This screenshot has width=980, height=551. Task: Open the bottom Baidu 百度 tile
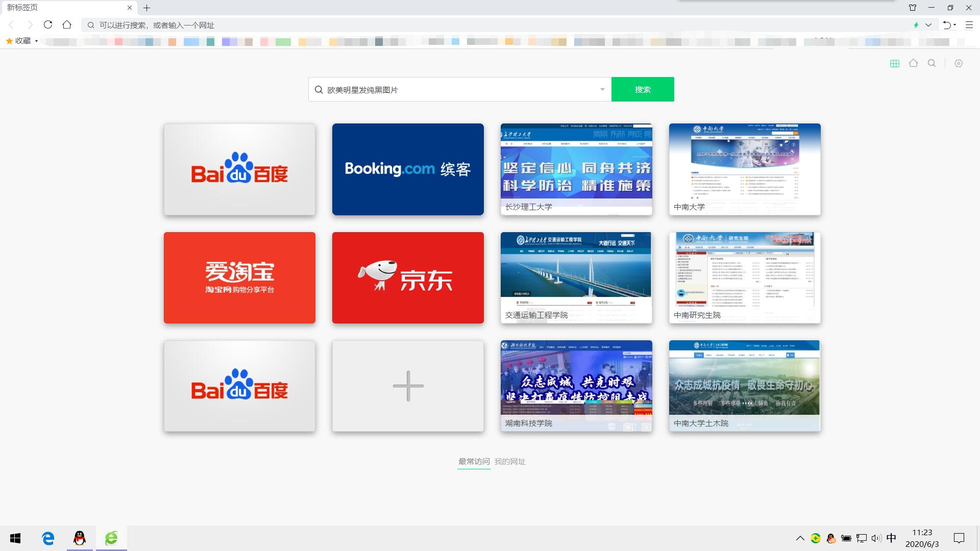pos(239,386)
